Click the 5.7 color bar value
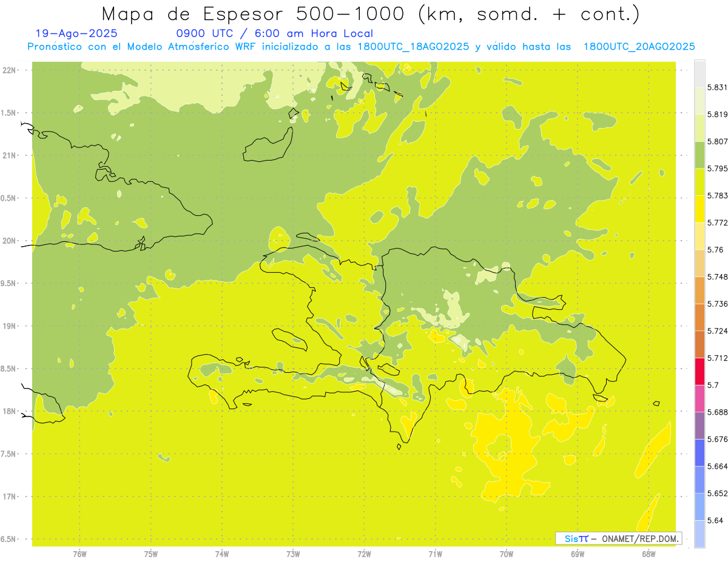 713,385
